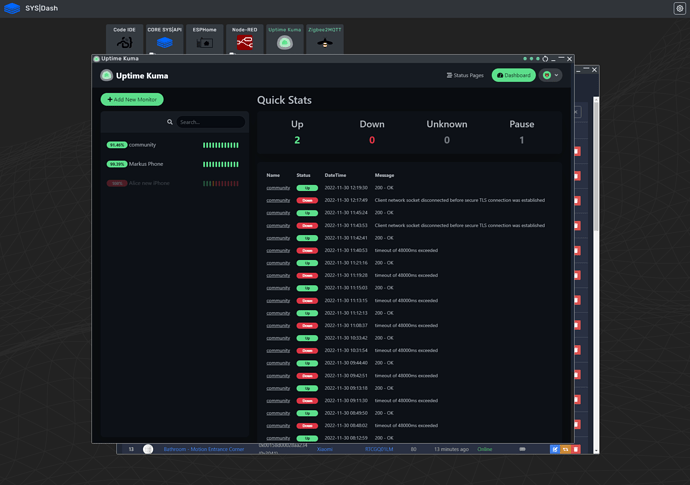Click the Down badge in the 11:19:28 row

click(x=307, y=276)
